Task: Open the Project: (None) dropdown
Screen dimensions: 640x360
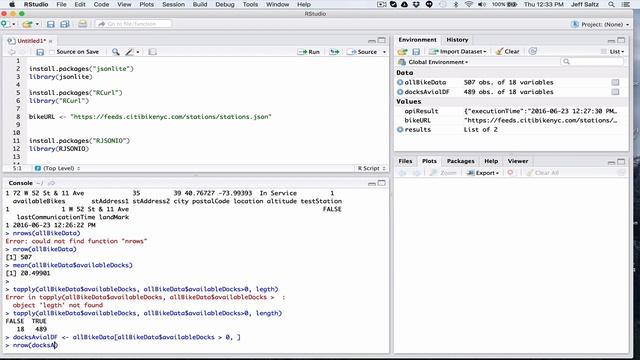Action: [600, 24]
